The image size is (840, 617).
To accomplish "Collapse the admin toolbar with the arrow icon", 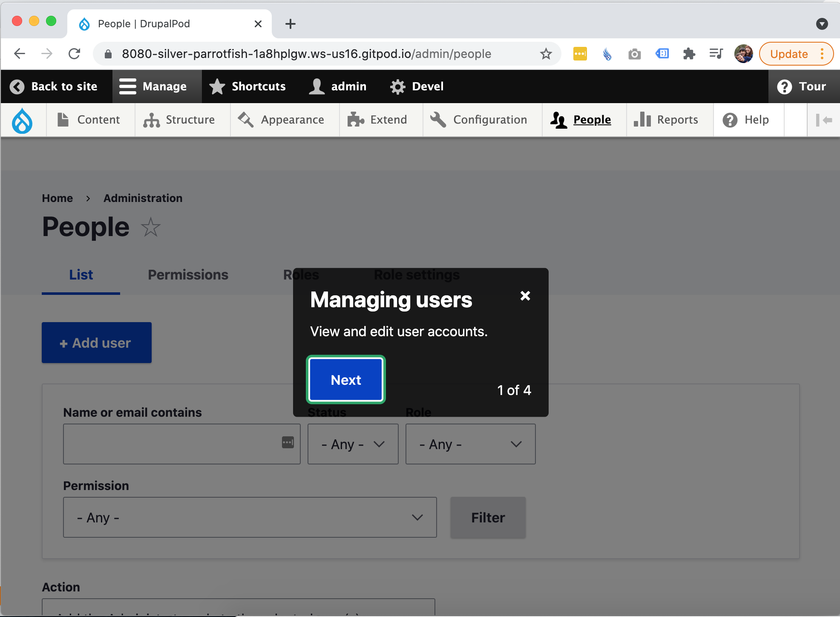I will 825,120.
